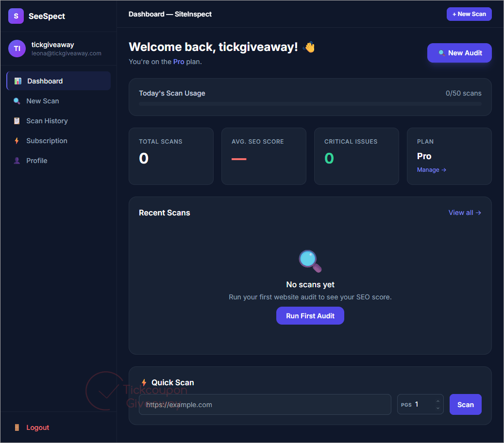504x443 pixels.
Task: Click the Profile person icon
Action: tap(17, 161)
